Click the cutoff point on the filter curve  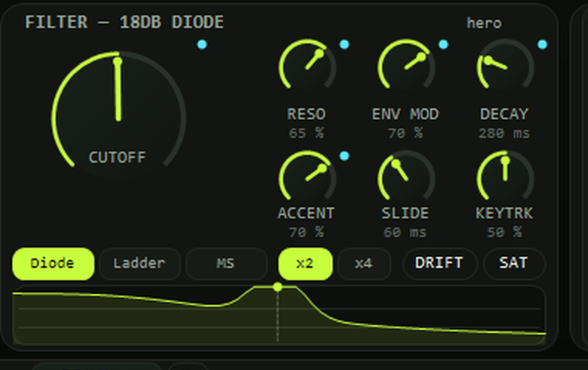click(x=278, y=287)
